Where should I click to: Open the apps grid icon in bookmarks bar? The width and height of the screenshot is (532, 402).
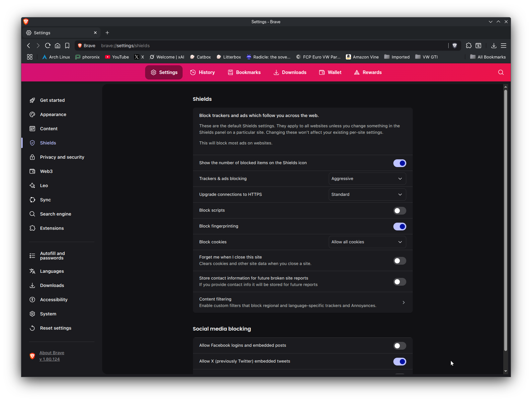(30, 57)
